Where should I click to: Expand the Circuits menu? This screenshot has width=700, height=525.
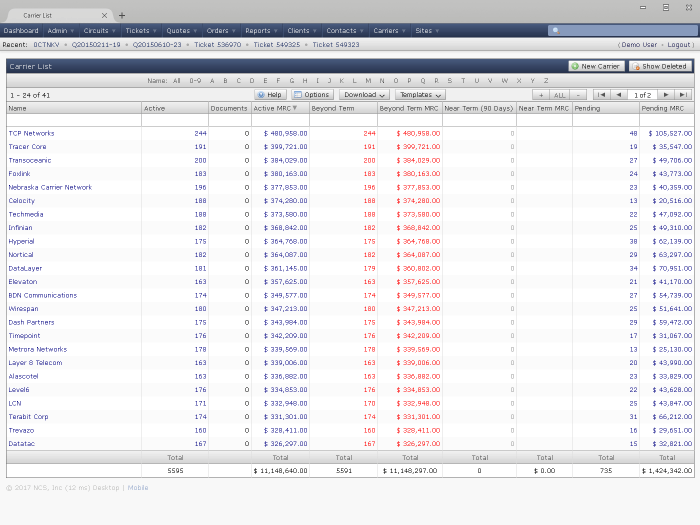pyautogui.click(x=99, y=31)
